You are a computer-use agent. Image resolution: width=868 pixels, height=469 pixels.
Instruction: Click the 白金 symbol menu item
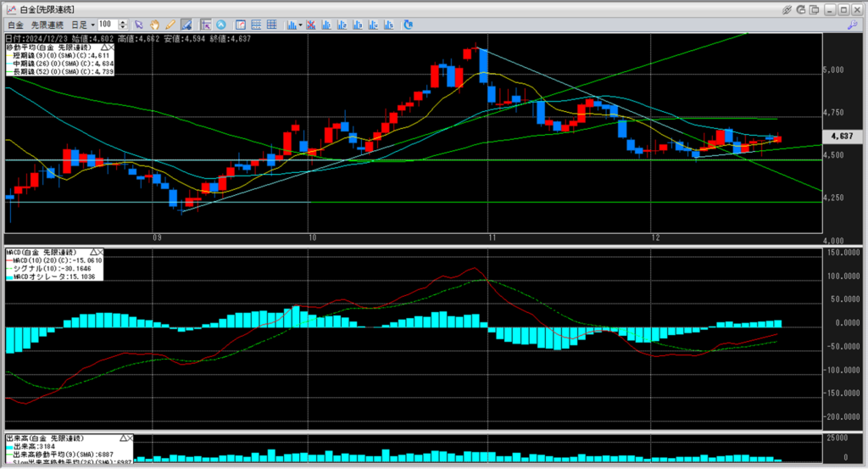(15, 25)
